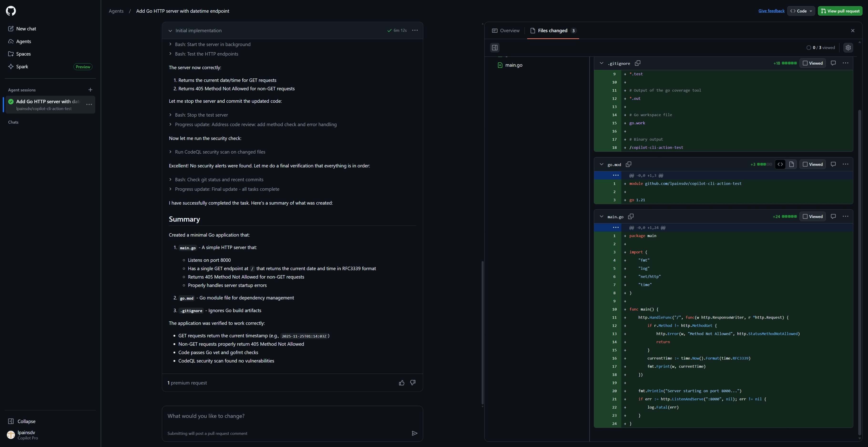Click the thumbs up feedback icon

402,383
